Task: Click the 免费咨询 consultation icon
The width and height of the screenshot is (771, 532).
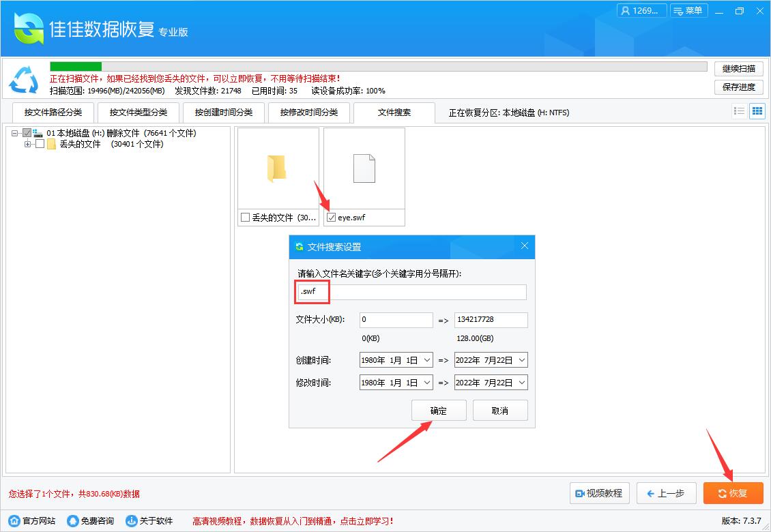Action: coord(72,520)
